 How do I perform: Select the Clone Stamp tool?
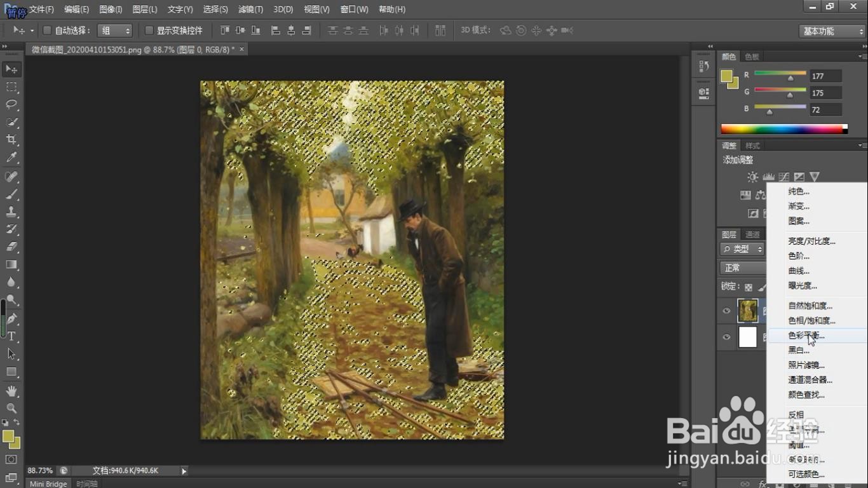[11, 212]
